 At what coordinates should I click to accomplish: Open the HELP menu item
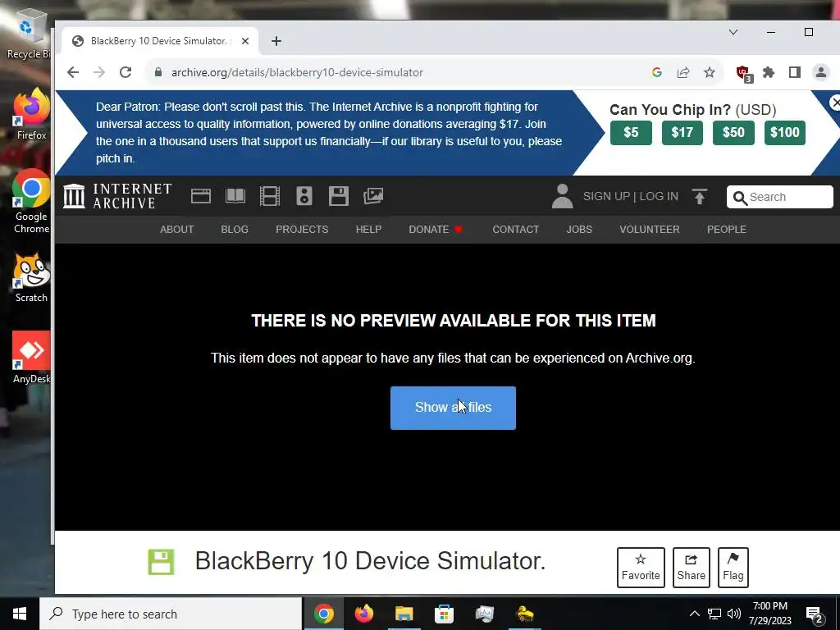368,230
